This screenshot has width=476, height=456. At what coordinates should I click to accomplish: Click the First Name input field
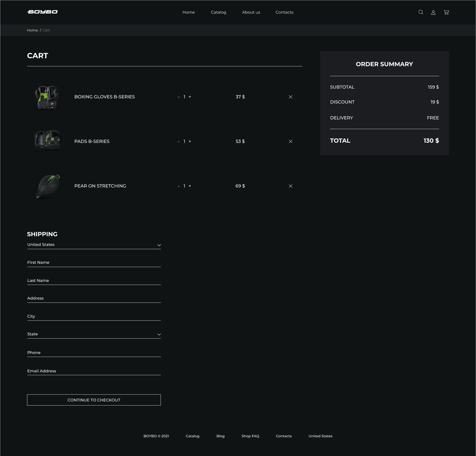point(94,263)
